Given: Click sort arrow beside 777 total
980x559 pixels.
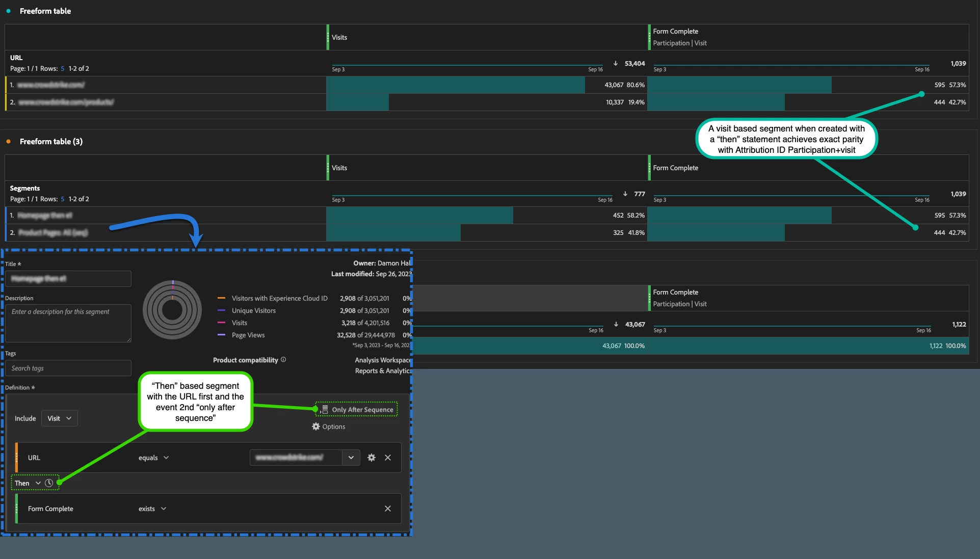Looking at the screenshot, I should tap(625, 194).
